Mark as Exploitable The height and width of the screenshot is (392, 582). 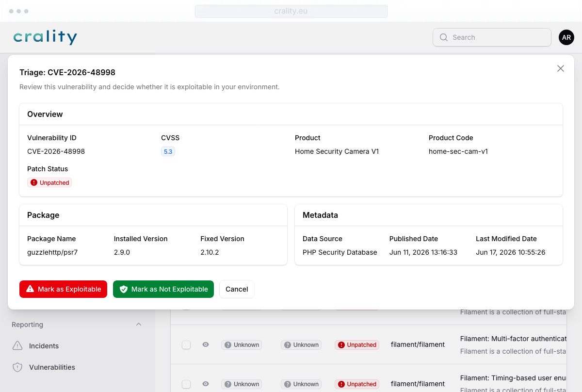click(x=63, y=289)
